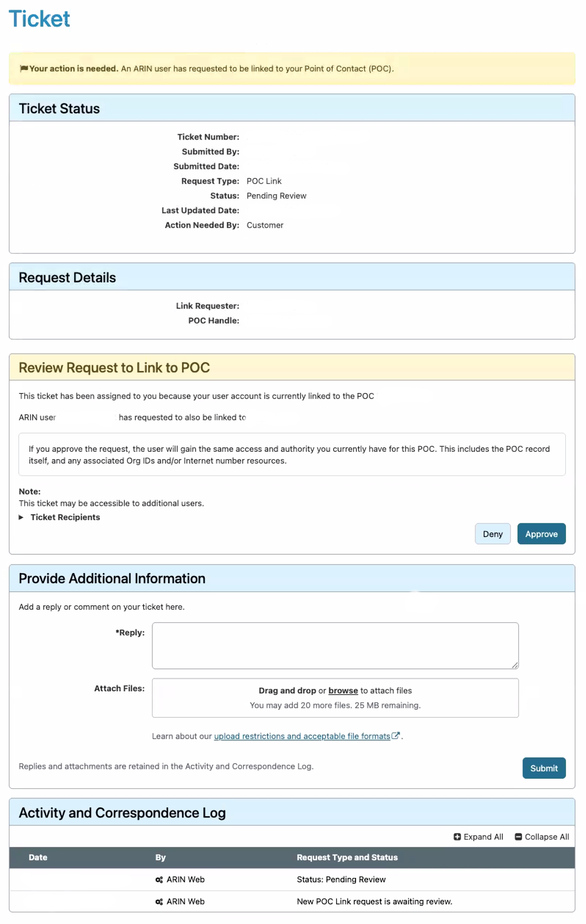Click the By column header in the log
586x924 pixels.
[160, 857]
